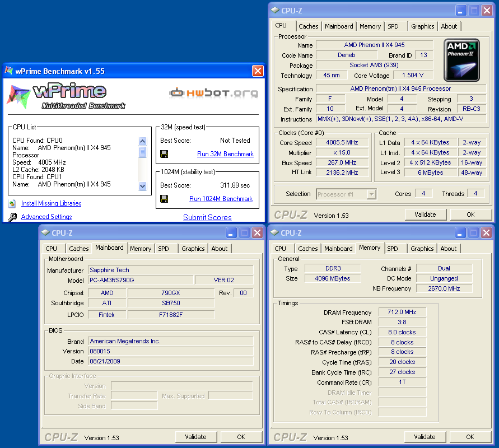
Task: Switch to Mainboard tab in processor CPU-Z window
Action: [339, 26]
